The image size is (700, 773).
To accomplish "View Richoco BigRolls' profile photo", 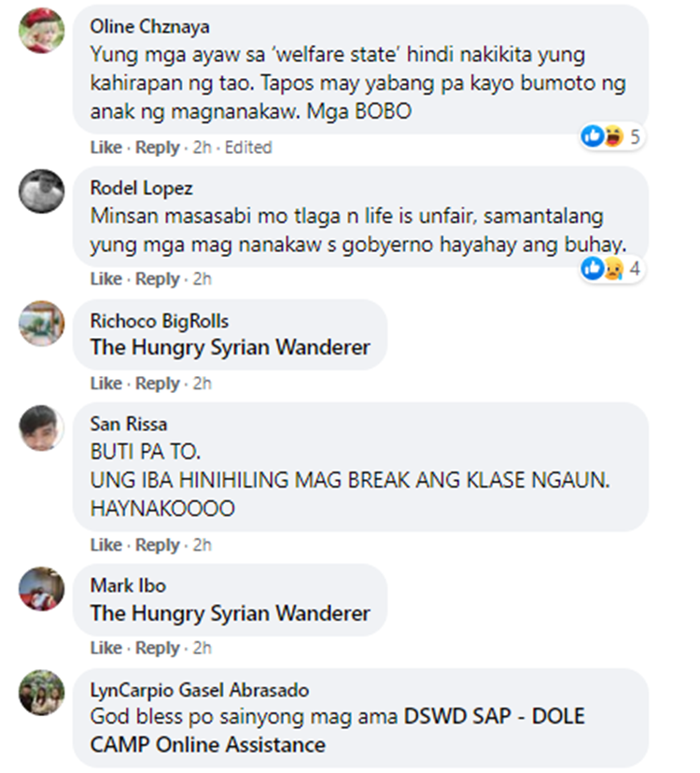I will [41, 323].
